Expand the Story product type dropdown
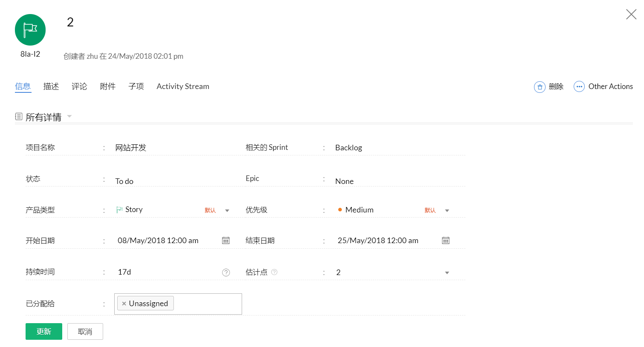Screen dimensions: 644x347 [x=227, y=210]
